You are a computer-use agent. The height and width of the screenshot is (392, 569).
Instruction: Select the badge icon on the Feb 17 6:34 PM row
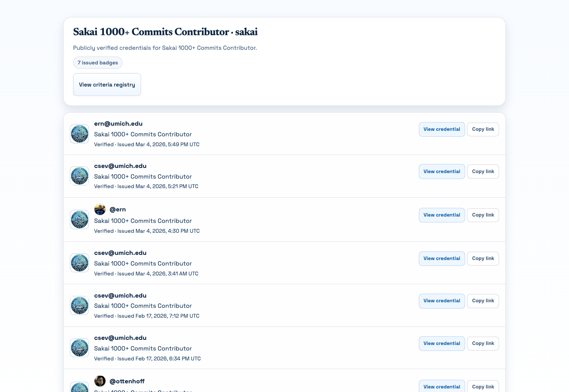pos(79,348)
